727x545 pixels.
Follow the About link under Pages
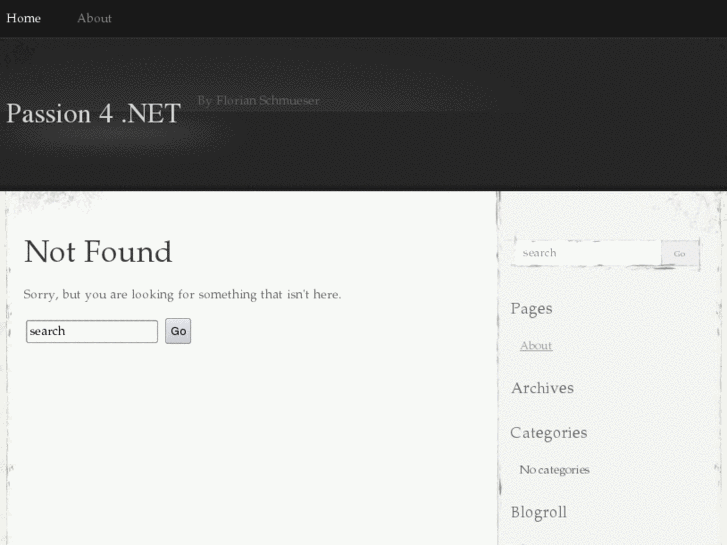click(x=536, y=346)
